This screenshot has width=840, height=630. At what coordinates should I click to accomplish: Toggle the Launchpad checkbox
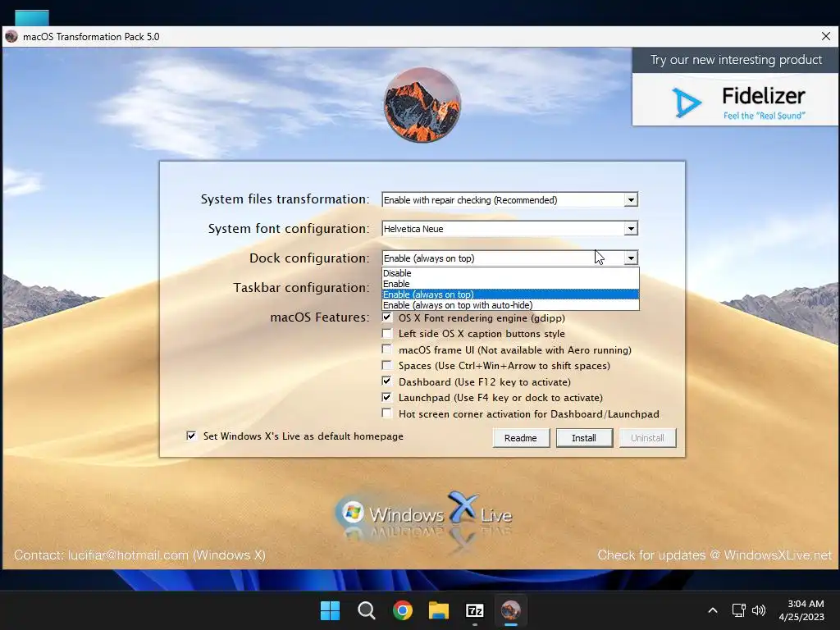click(387, 398)
